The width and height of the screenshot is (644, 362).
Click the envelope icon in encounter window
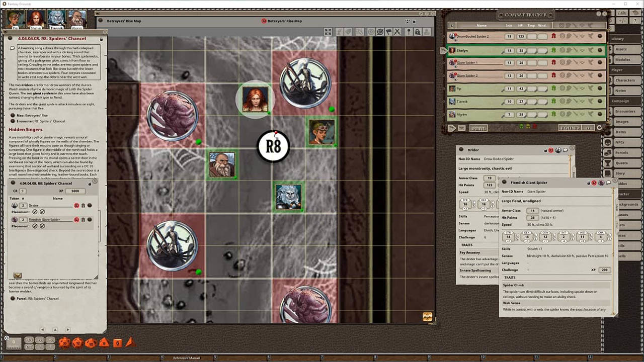tap(18, 275)
